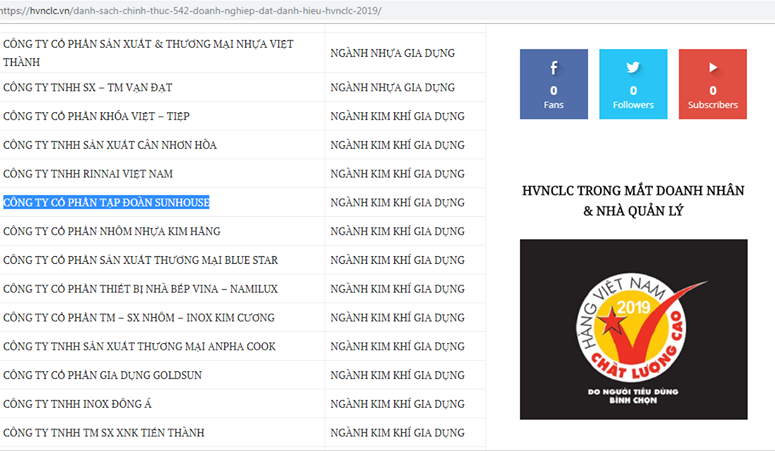Click NGÀNH KIM KHÍ GIA DỤNG in the Blue Star row
775x451 pixels.
tap(397, 260)
